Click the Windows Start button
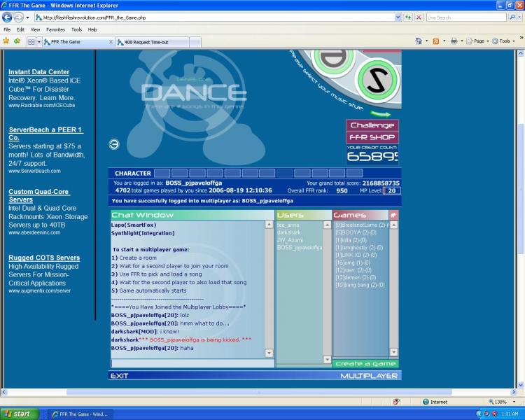This screenshot has height=420, width=525. click(x=20, y=414)
